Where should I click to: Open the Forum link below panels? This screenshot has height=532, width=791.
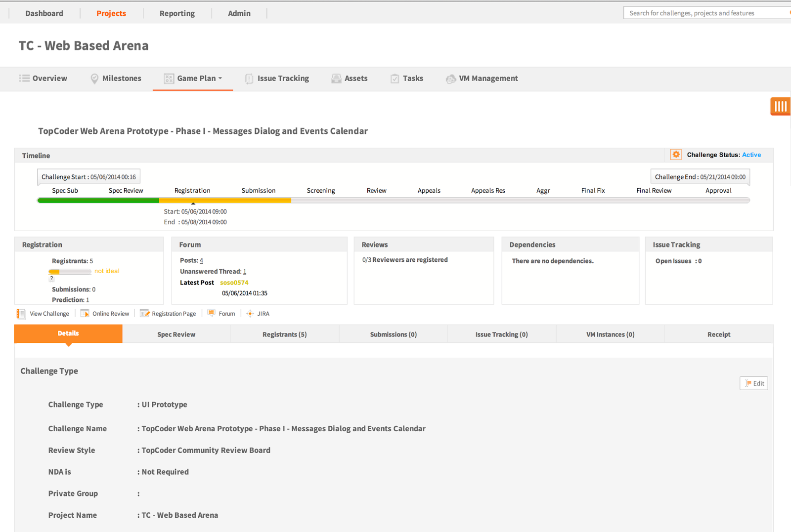pyautogui.click(x=227, y=314)
